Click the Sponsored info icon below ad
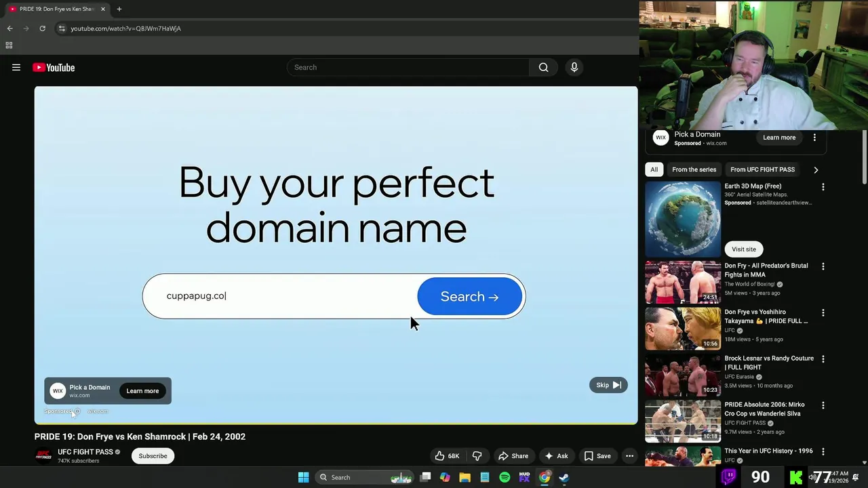 click(x=77, y=411)
